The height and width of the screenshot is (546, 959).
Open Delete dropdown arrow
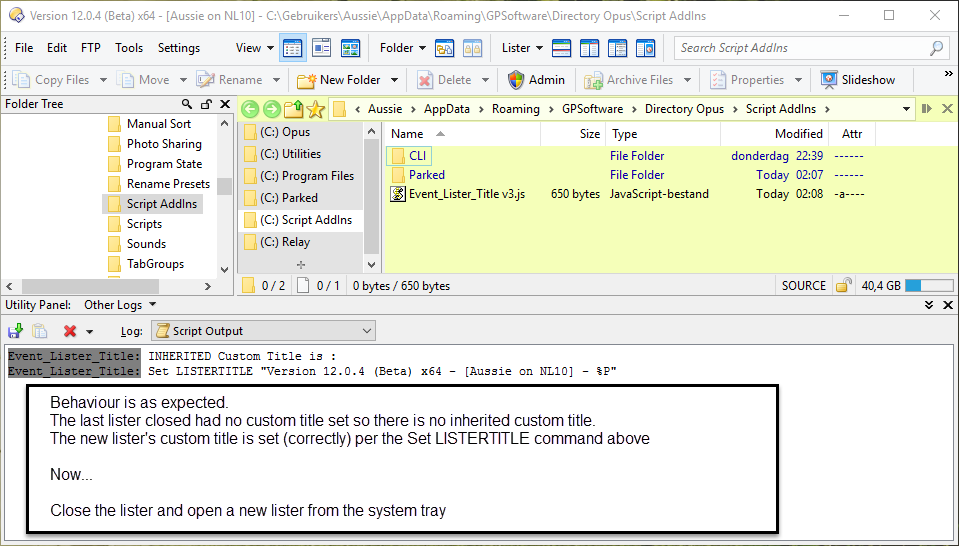pos(486,80)
